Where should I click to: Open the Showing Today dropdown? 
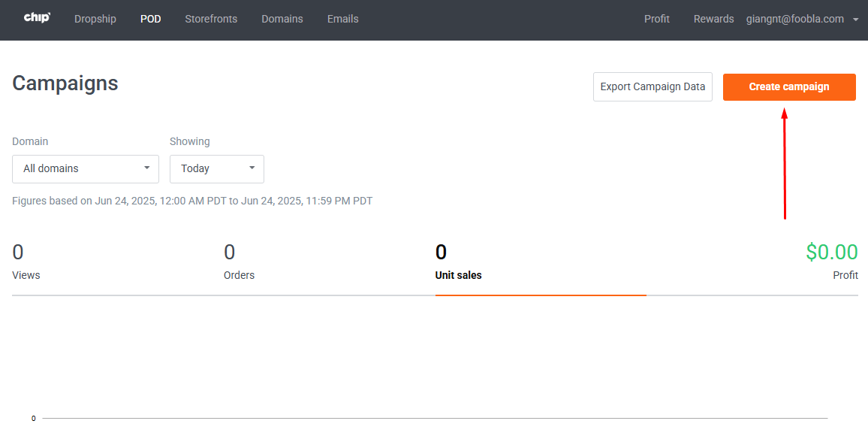pyautogui.click(x=216, y=169)
